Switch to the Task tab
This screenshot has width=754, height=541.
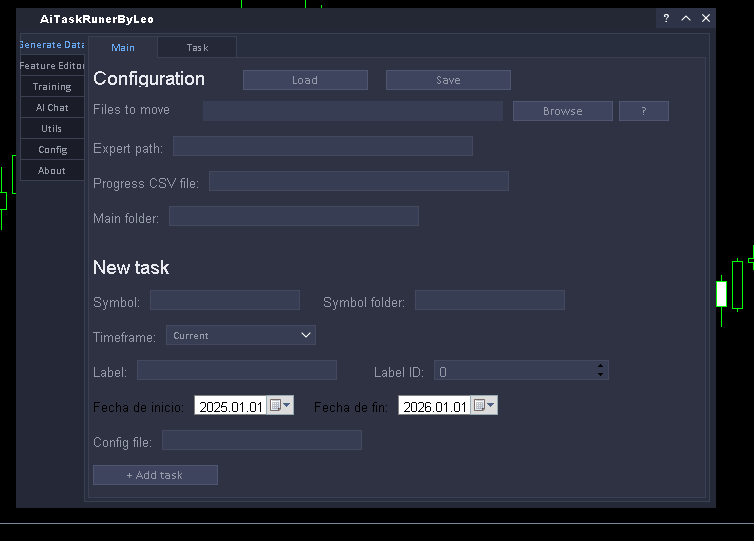[197, 47]
